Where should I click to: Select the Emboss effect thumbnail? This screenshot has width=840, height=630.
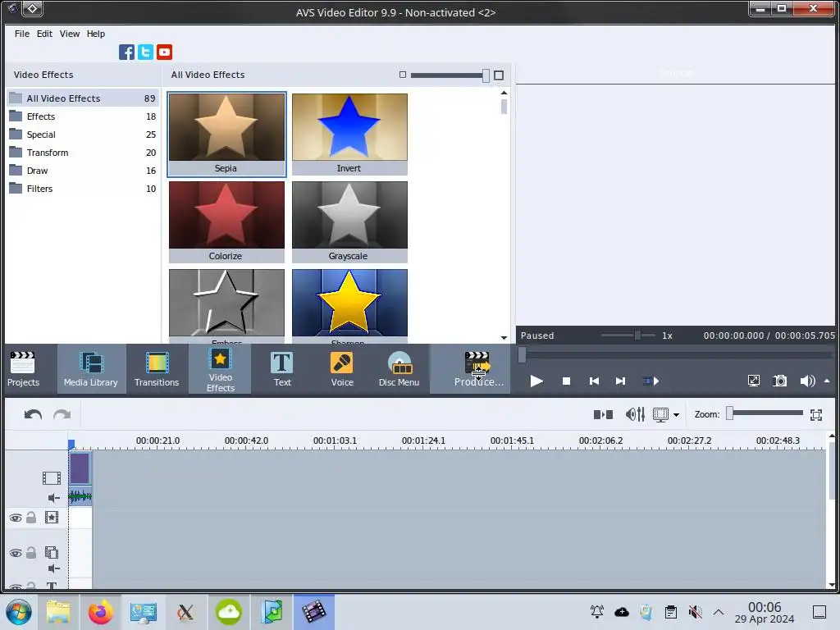tap(226, 306)
